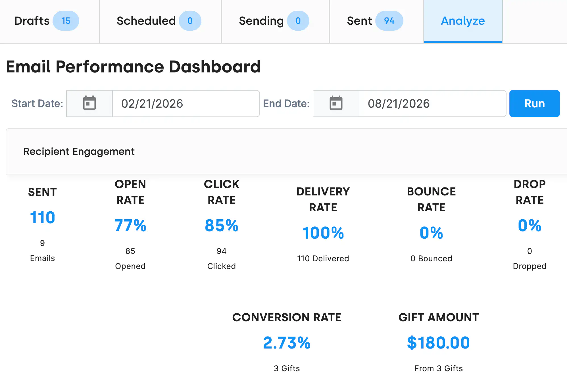This screenshot has height=392, width=567.
Task: Open the Sending tab
Action: (276, 21)
